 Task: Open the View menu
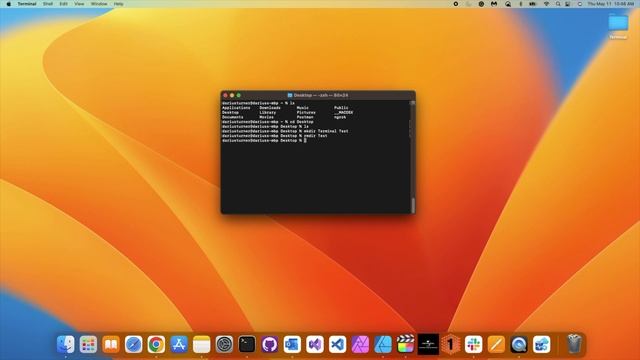79,4
